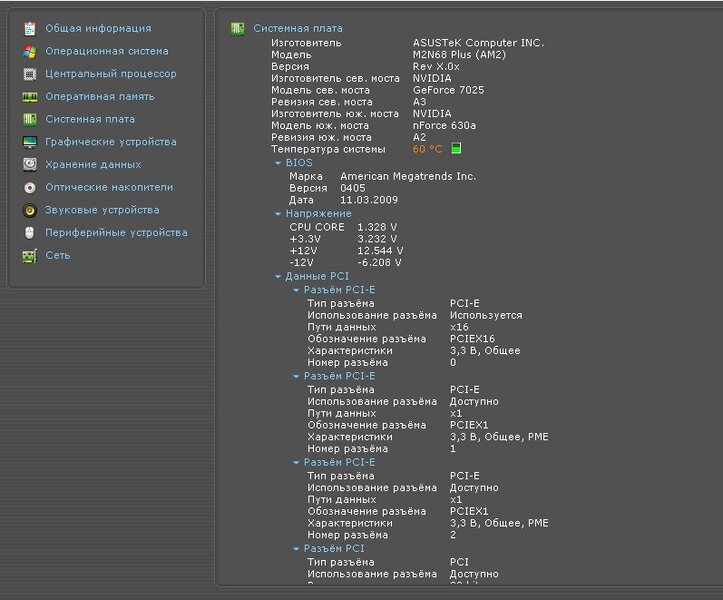Viewport: 723px width, 600px height.
Task: Click the +12V reading 12.544 V
Action: point(380,251)
